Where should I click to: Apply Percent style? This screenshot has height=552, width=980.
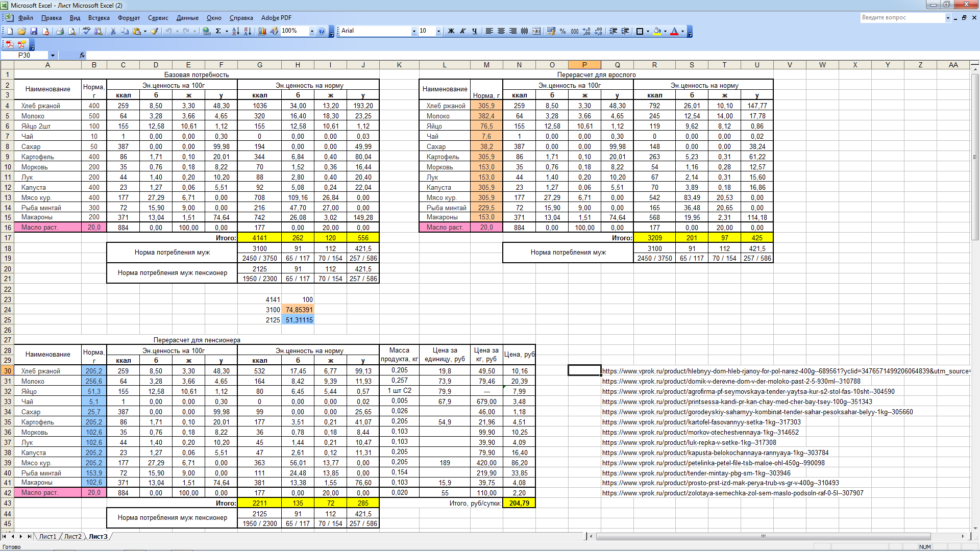(x=562, y=31)
